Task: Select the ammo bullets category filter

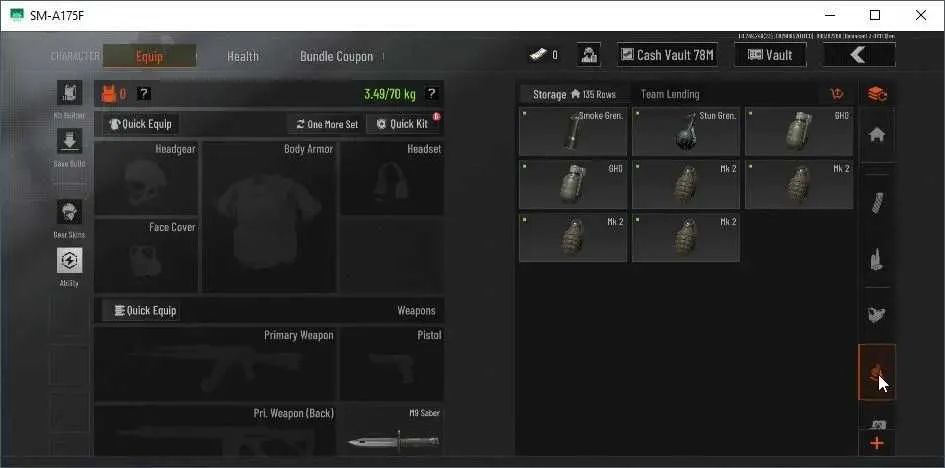Action: click(x=877, y=260)
